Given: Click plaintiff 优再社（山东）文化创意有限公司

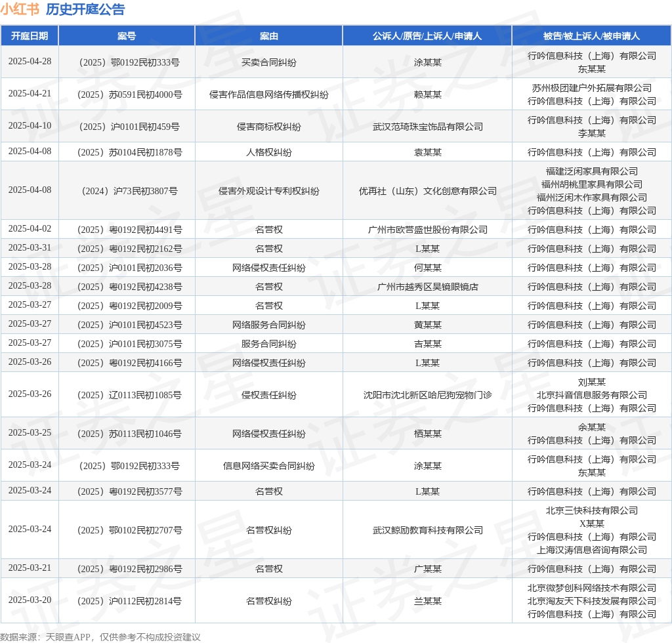Looking at the screenshot, I should coord(427,191).
